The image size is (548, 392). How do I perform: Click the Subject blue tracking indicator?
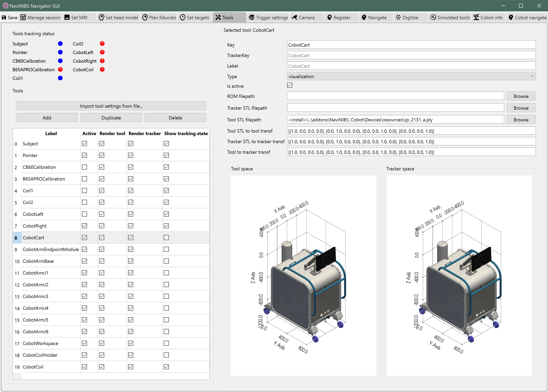click(60, 44)
